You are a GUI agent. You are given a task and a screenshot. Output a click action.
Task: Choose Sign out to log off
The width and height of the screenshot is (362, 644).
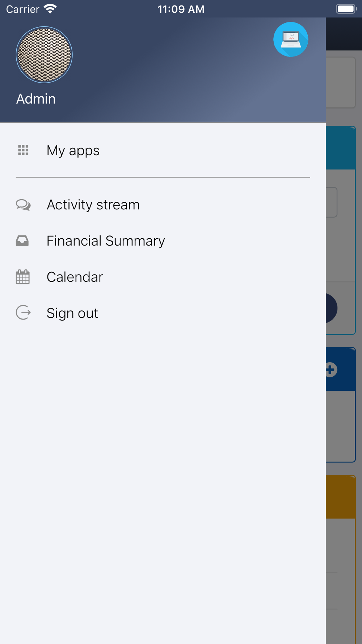tap(163, 313)
